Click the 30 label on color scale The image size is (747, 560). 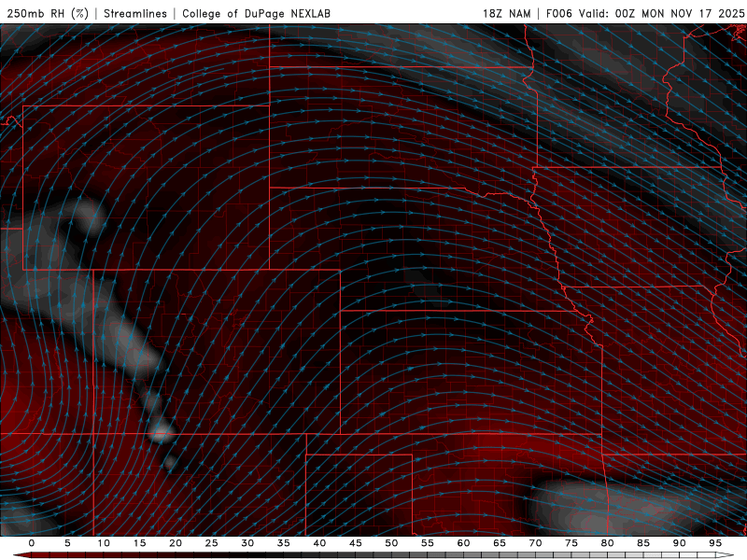click(x=247, y=543)
